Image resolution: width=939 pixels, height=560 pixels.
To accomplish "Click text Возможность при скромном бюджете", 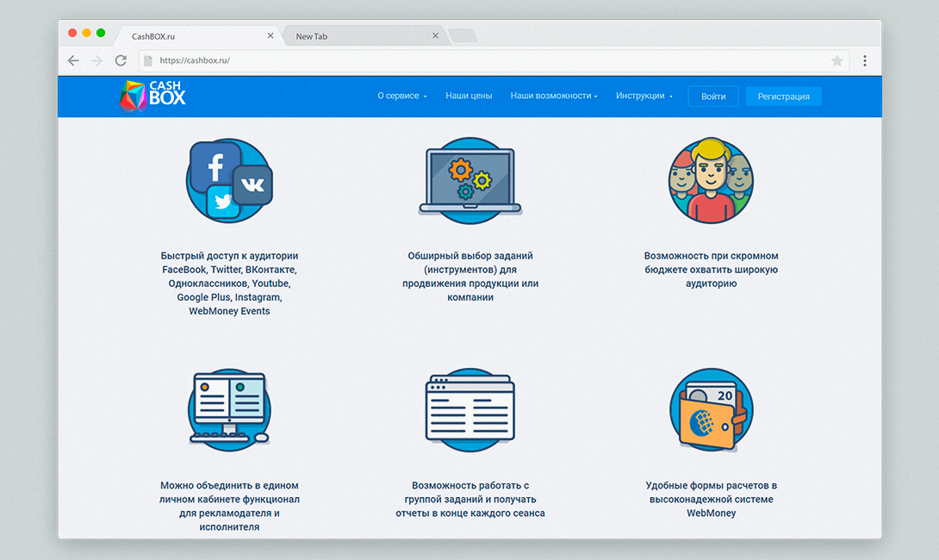I will (x=712, y=262).
